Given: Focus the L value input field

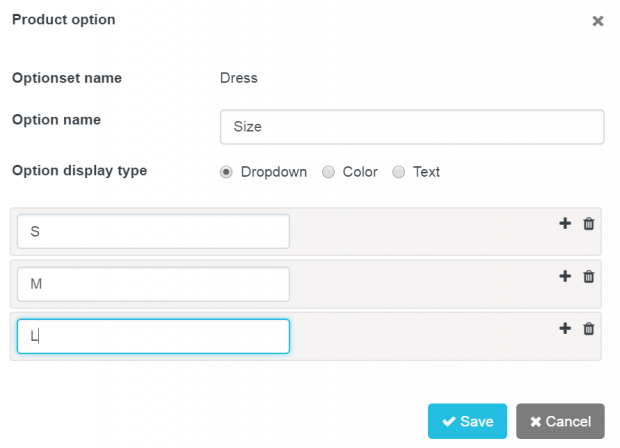Looking at the screenshot, I should 153,336.
